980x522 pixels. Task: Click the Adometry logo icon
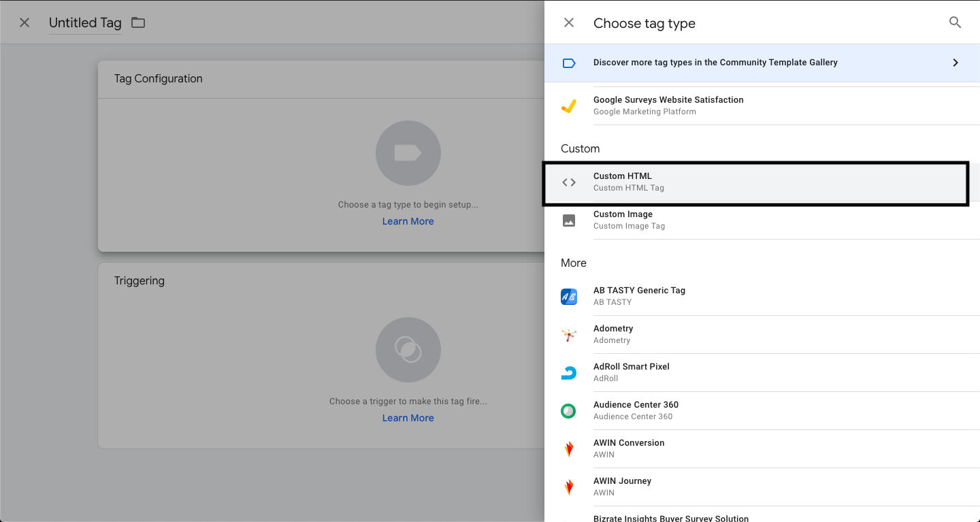pyautogui.click(x=569, y=335)
